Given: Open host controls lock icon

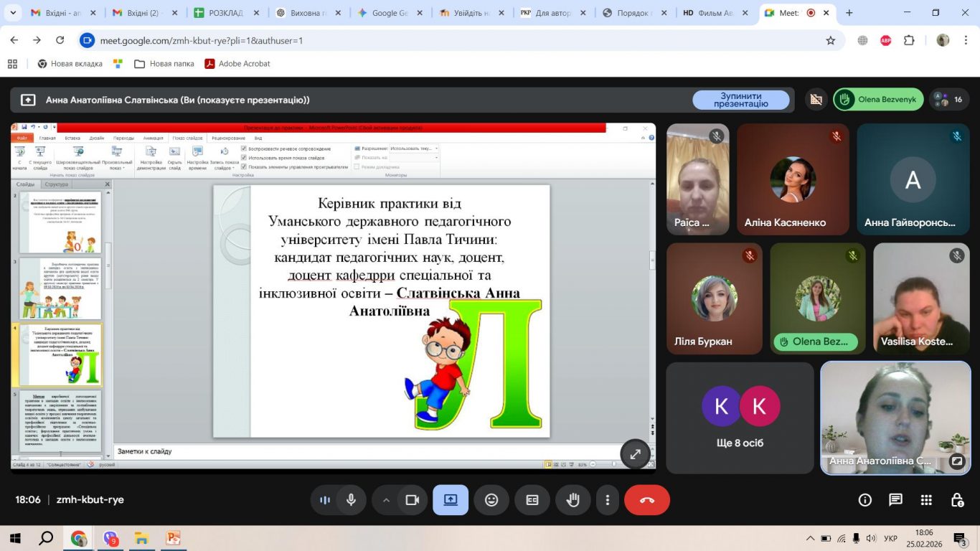Looking at the screenshot, I should [x=956, y=500].
